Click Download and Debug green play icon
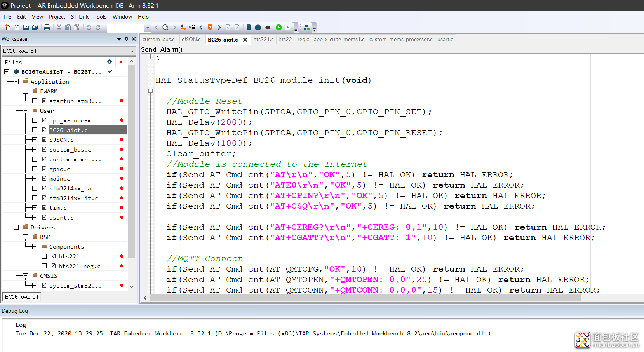 coord(279,28)
